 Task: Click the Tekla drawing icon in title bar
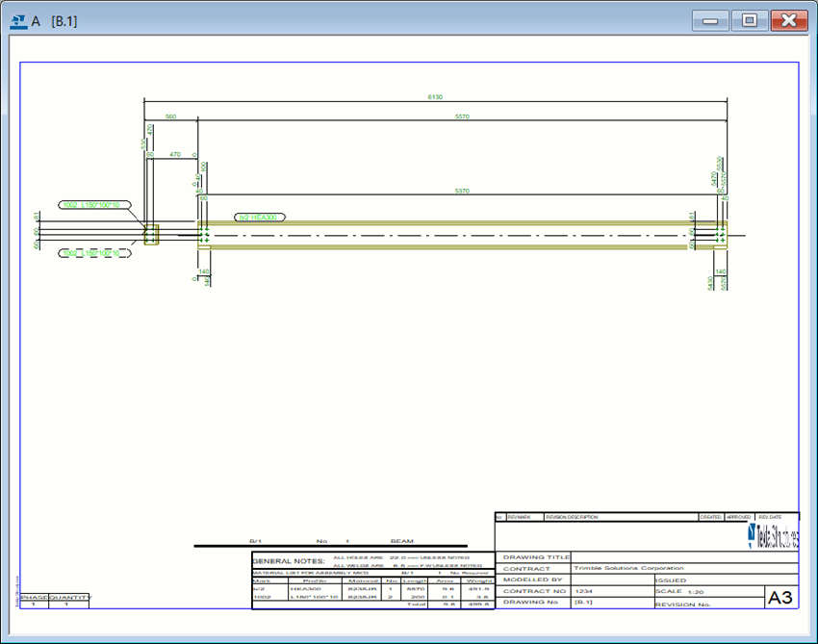[x=18, y=21]
